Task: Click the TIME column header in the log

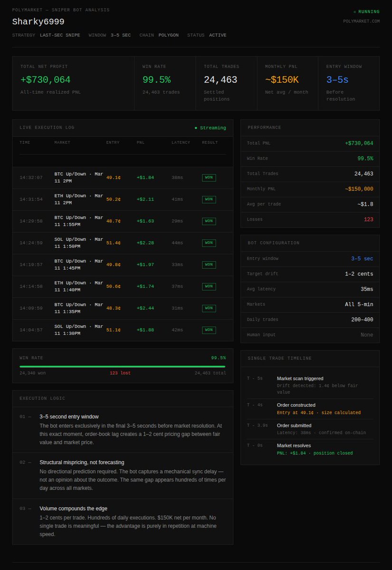Action: click(24, 142)
